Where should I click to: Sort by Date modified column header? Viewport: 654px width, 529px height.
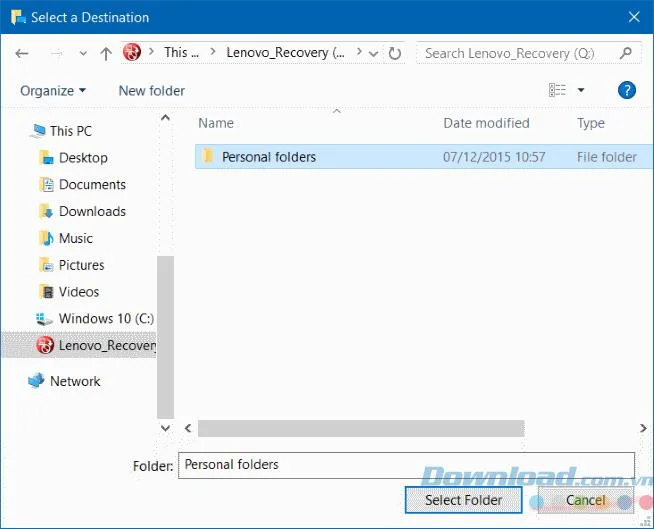pos(486,123)
